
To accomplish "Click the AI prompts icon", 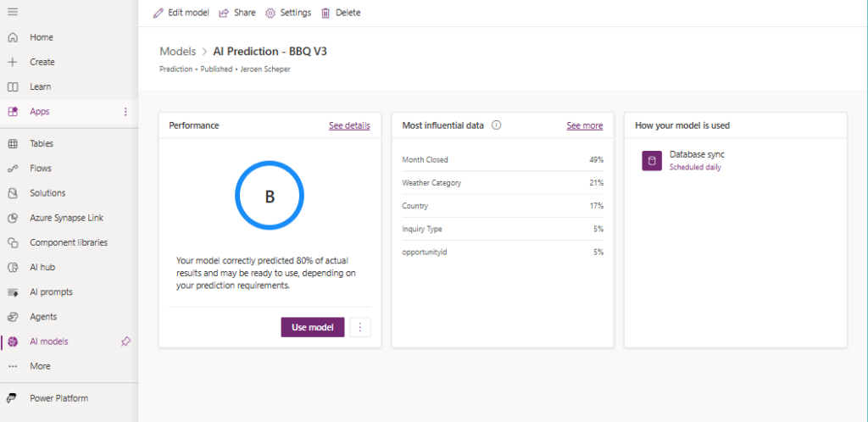I will (x=13, y=292).
